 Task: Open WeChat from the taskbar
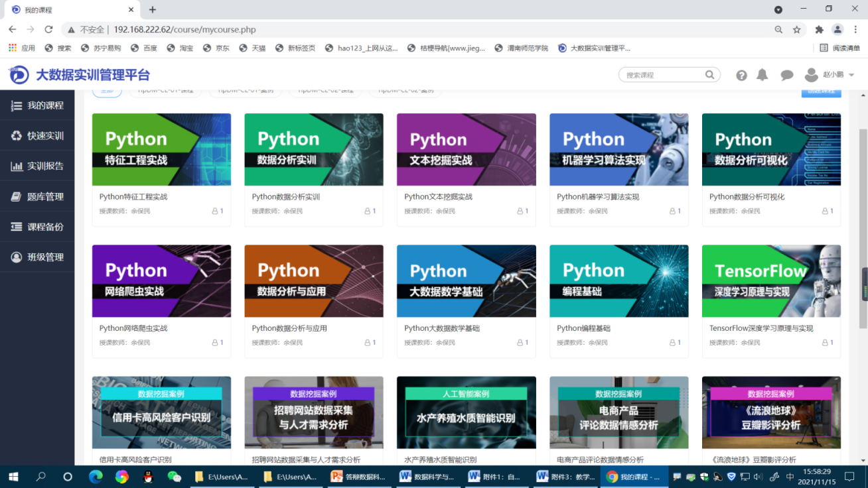click(174, 477)
